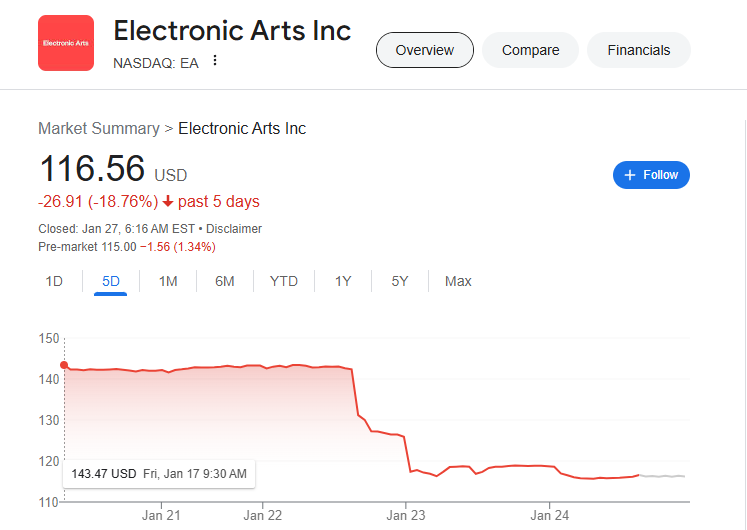Screen dimensions: 747x530
Task: Select the Overview tab
Action: point(424,50)
